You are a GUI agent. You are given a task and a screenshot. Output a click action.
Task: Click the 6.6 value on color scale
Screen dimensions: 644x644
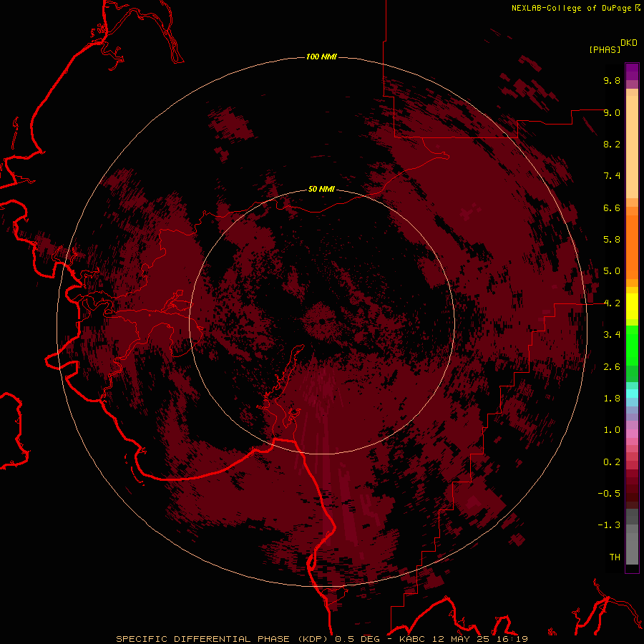coord(612,208)
